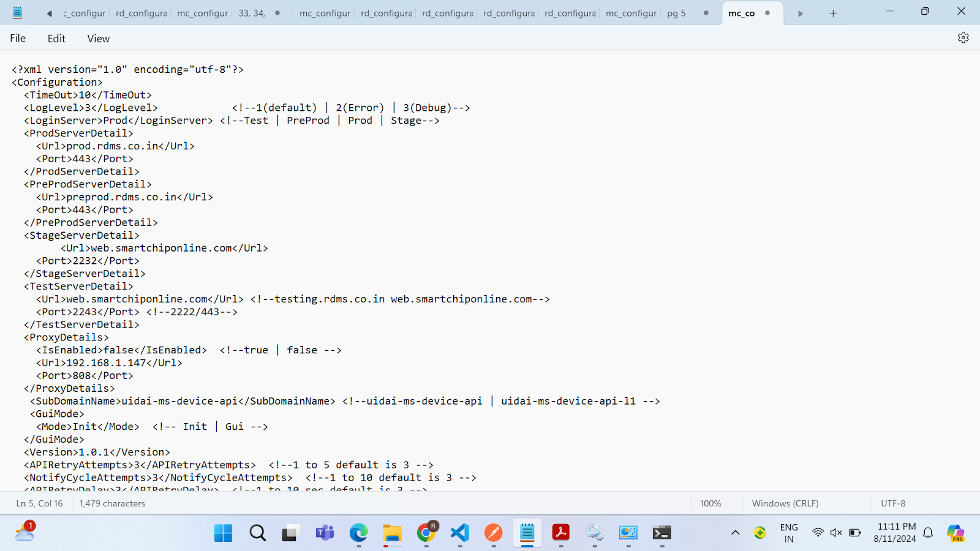
Task: Click '<Version>1.0.1</Version>' line
Action: (x=97, y=452)
